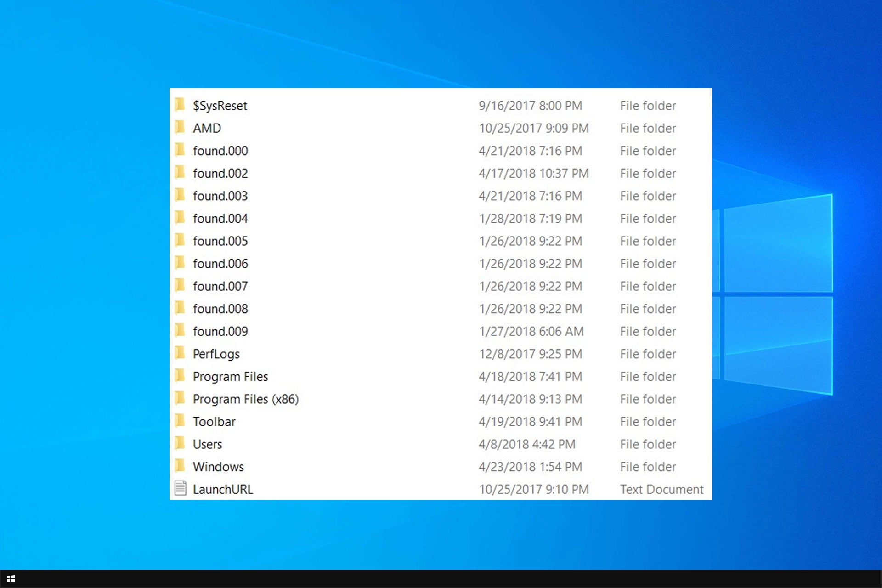Screen dimensions: 882x588
Task: Click the LaunchURL text document icon
Action: 181,488
